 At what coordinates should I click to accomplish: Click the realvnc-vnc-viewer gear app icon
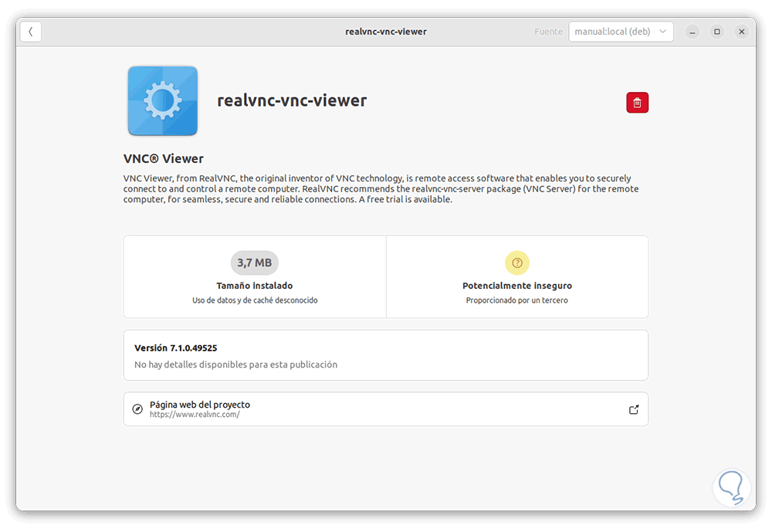click(x=162, y=101)
